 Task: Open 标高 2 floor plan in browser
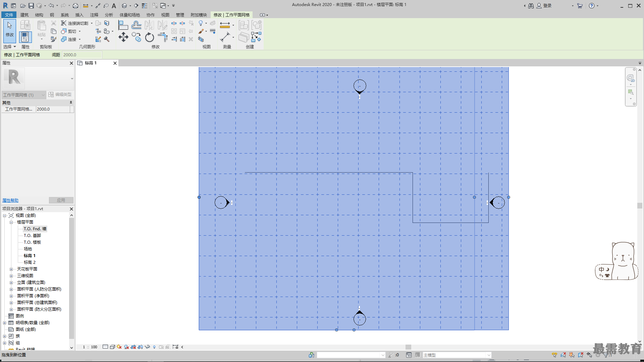(30, 262)
